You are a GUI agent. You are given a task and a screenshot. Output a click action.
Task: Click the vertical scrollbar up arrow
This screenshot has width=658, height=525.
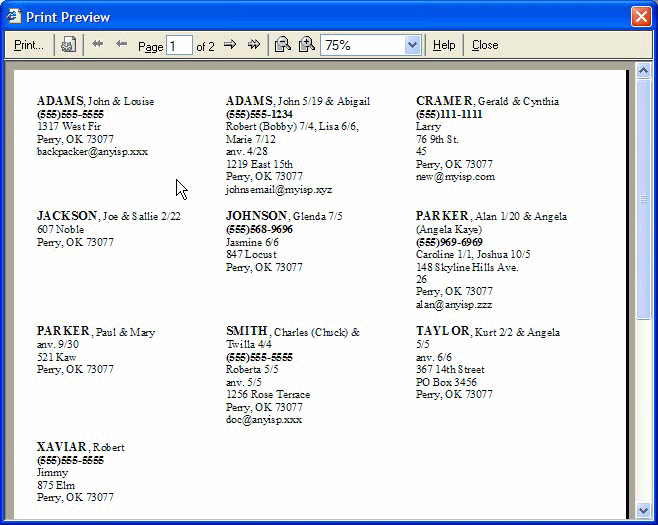pyautogui.click(x=643, y=73)
